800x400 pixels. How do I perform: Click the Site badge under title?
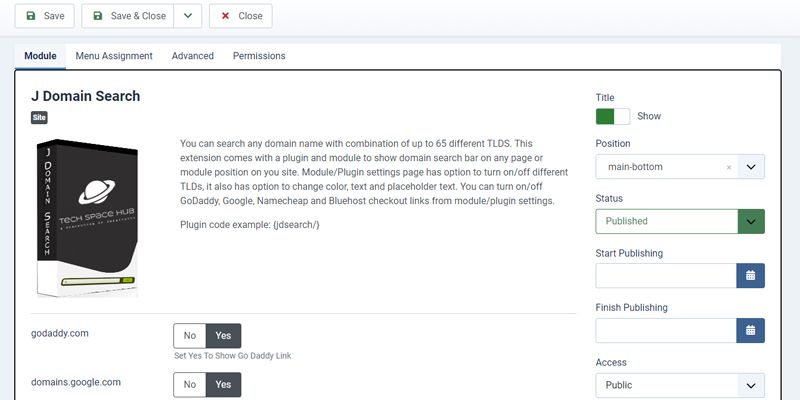(x=39, y=118)
